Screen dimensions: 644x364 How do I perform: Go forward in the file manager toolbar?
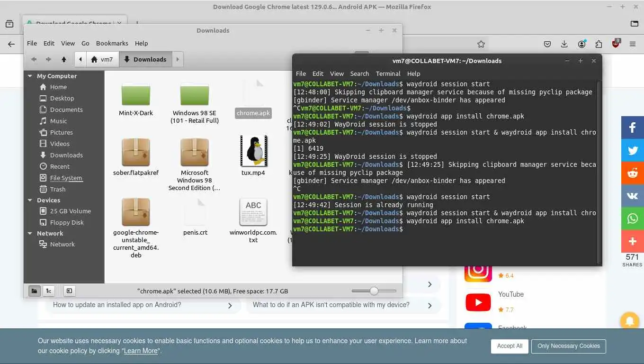(x=48, y=59)
